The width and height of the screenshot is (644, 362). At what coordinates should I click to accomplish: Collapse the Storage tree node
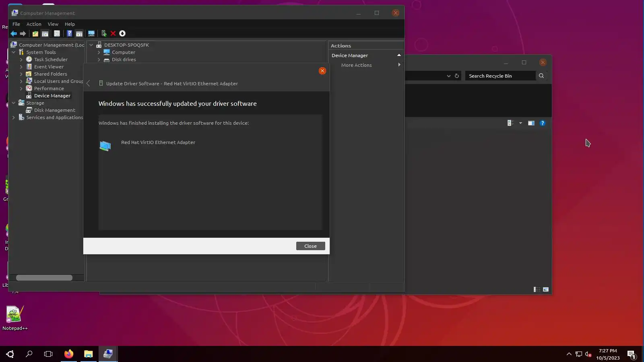pyautogui.click(x=14, y=103)
